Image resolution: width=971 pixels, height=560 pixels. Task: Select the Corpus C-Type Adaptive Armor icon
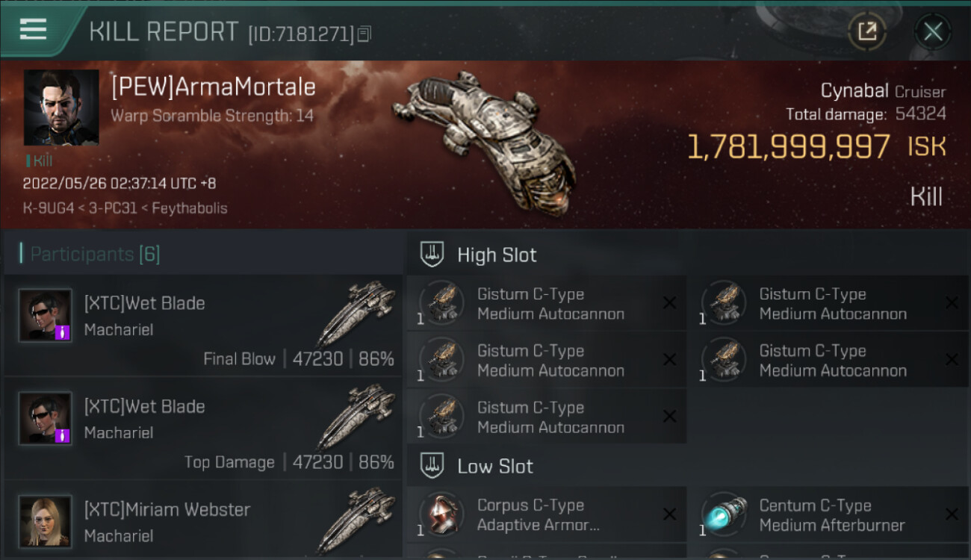[x=441, y=514]
